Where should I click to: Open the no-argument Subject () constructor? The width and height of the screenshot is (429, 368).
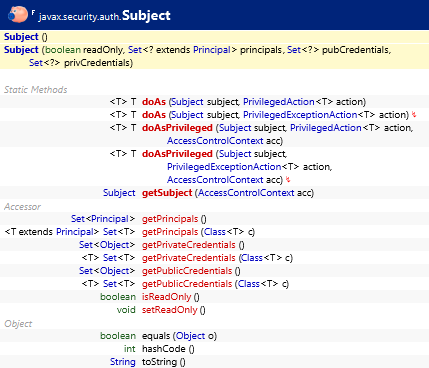pyautogui.click(x=21, y=37)
